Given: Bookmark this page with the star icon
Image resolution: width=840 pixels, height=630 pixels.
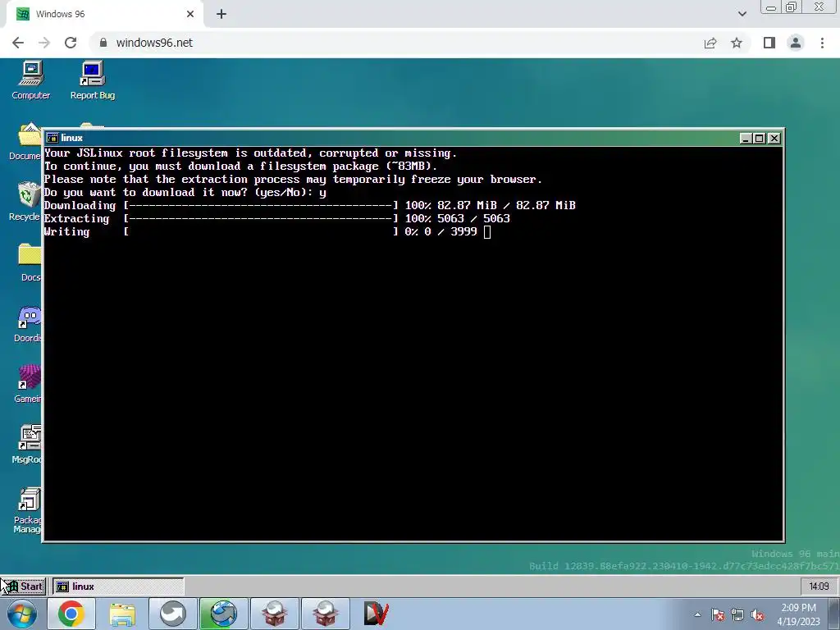Looking at the screenshot, I should [x=737, y=43].
